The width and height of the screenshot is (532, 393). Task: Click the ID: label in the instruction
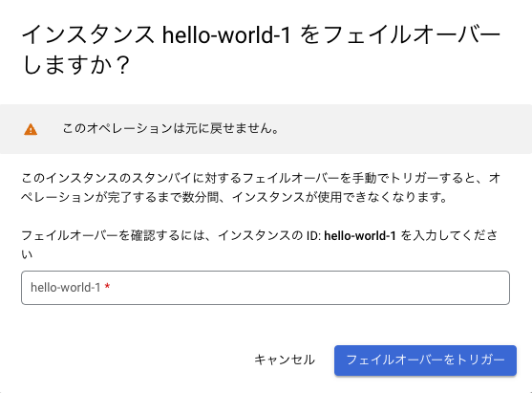(313, 235)
